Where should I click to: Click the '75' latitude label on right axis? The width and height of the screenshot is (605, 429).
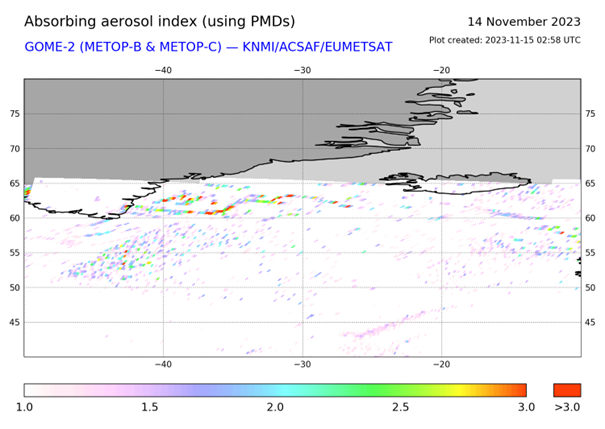tap(590, 114)
